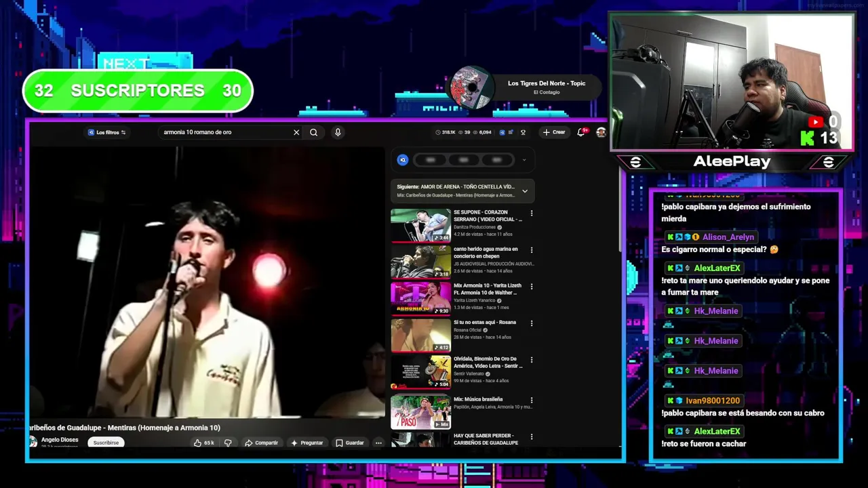Clear the YouTube search field text
Viewport: 868px width, 488px height.
(296, 132)
